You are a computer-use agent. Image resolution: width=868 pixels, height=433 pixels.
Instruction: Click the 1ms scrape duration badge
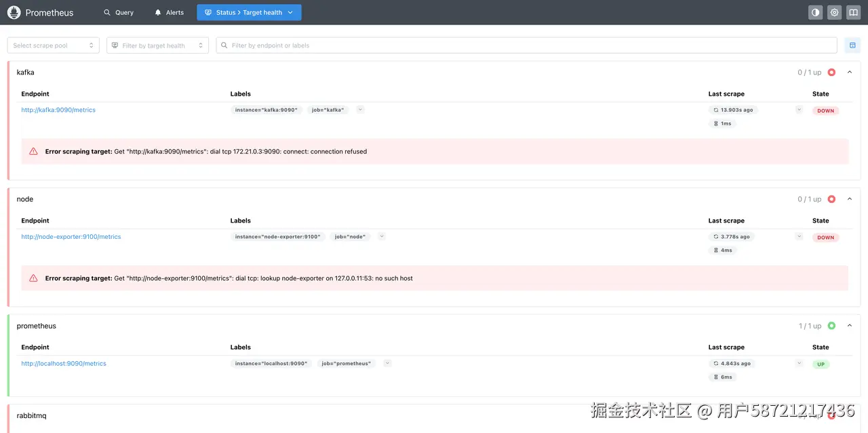click(722, 124)
